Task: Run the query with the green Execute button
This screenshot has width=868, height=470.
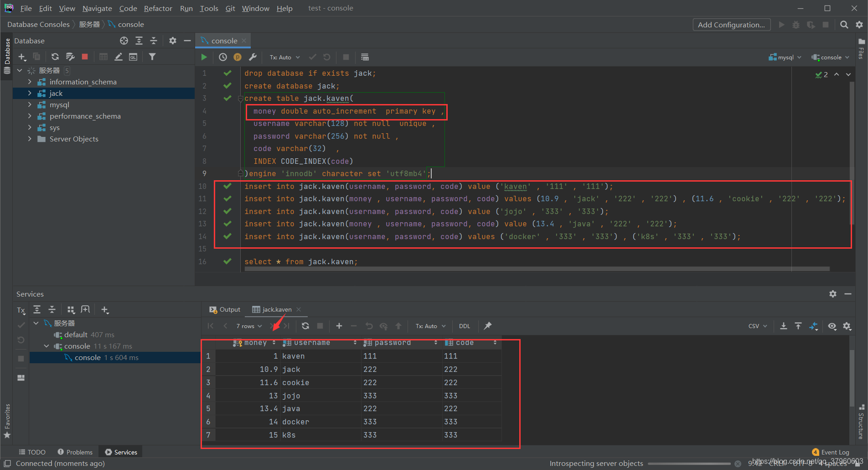Action: [204, 57]
